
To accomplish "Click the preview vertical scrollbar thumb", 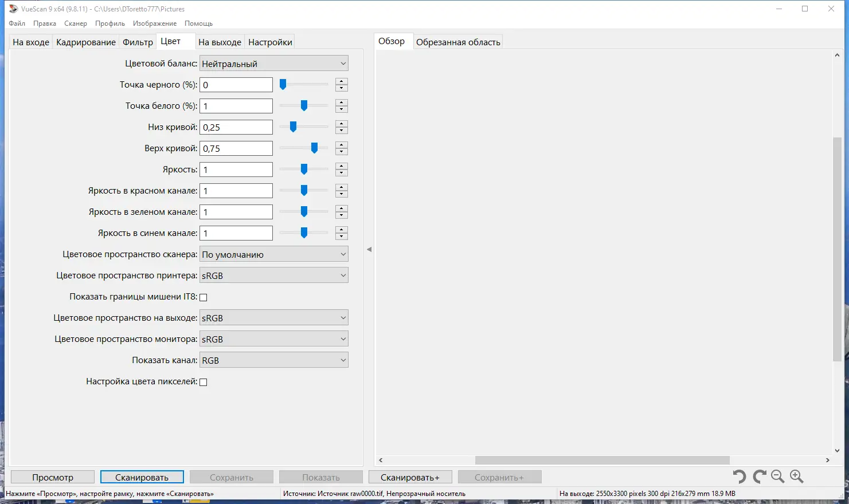I will pyautogui.click(x=837, y=249).
